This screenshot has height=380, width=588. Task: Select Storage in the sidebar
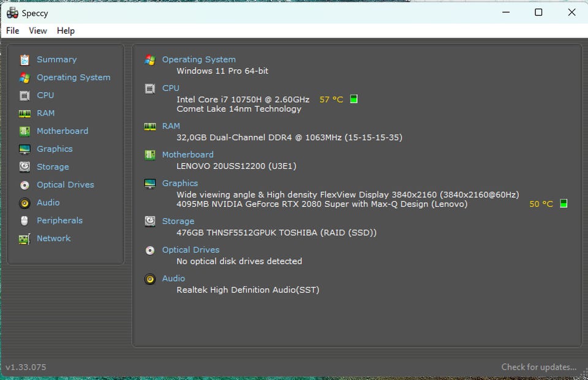coord(53,167)
